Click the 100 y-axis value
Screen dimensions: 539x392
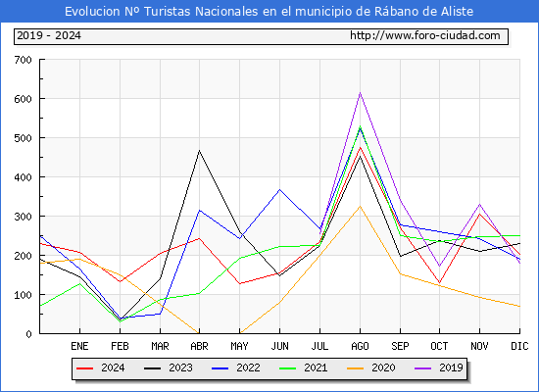(x=24, y=295)
